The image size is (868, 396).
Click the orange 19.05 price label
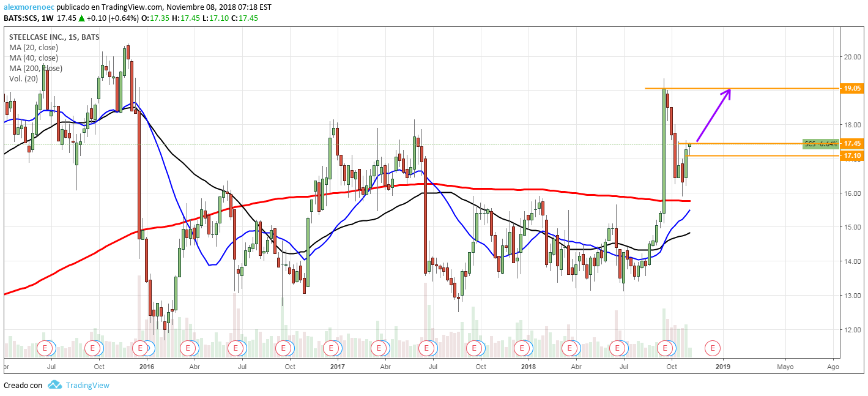click(x=852, y=88)
